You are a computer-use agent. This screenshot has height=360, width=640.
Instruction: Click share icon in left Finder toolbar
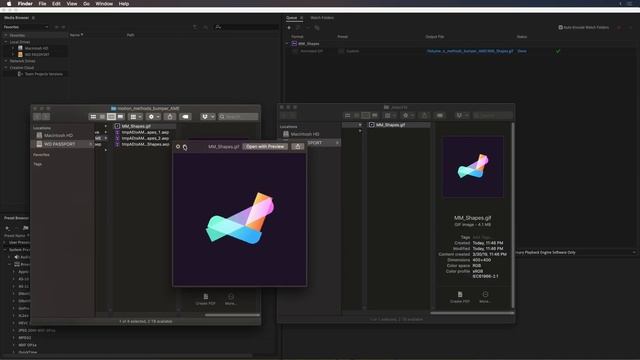tap(170, 117)
